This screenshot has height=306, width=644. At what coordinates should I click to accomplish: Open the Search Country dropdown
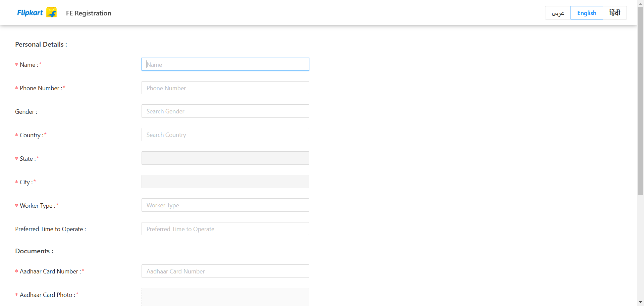pyautogui.click(x=225, y=135)
